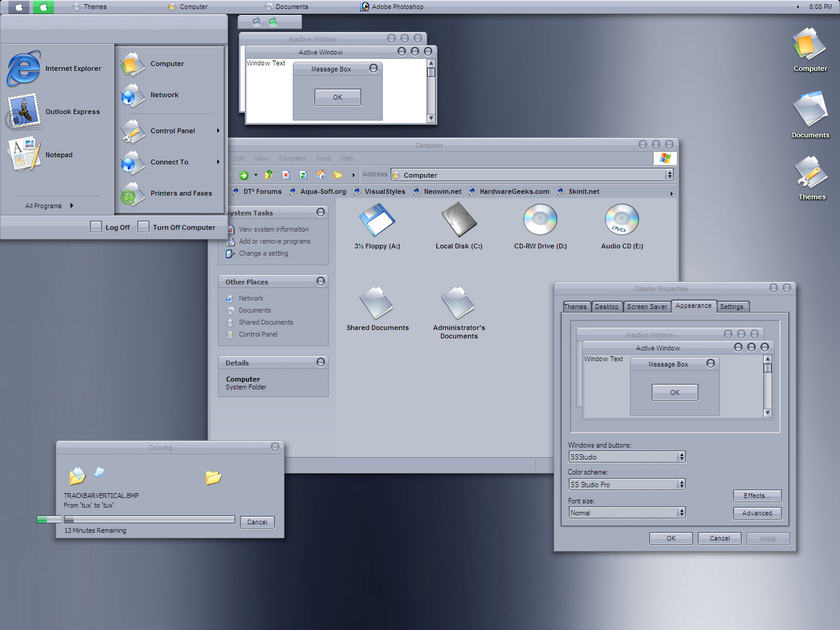Switch to the Settings tab in Display Properties
This screenshot has width=840, height=630.
click(x=733, y=306)
